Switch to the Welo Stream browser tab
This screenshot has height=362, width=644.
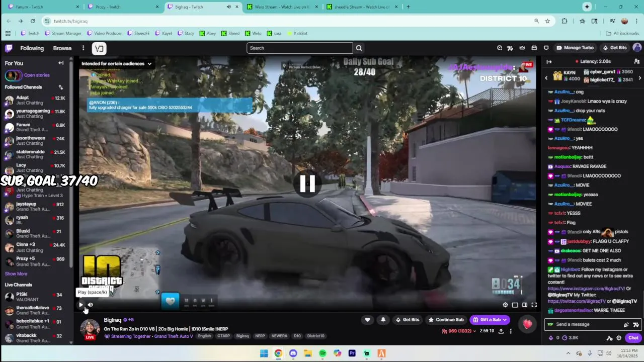coord(282,7)
